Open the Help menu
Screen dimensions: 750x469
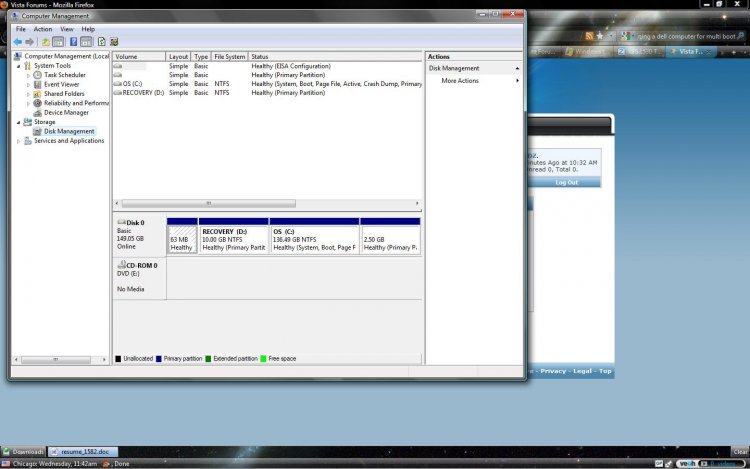88,29
